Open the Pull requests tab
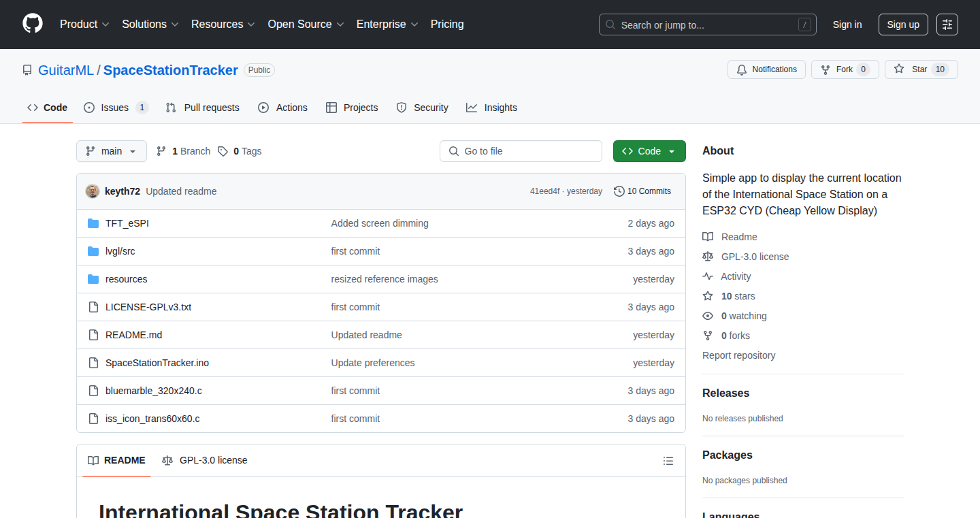980x518 pixels. pos(203,108)
